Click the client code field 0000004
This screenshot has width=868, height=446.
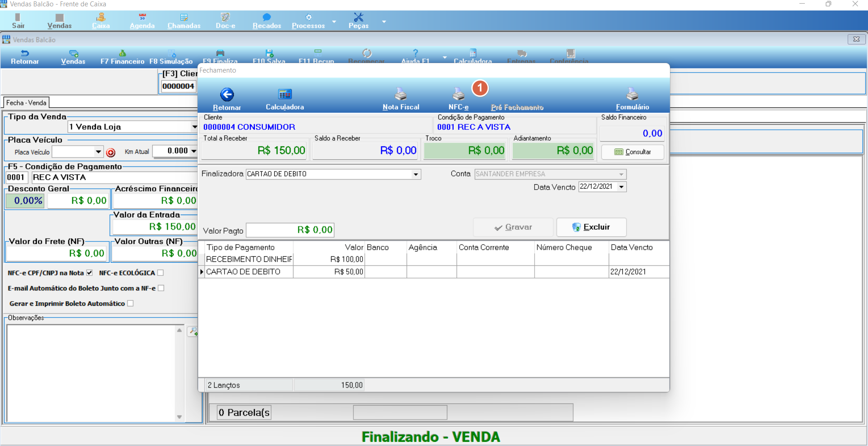tap(178, 86)
